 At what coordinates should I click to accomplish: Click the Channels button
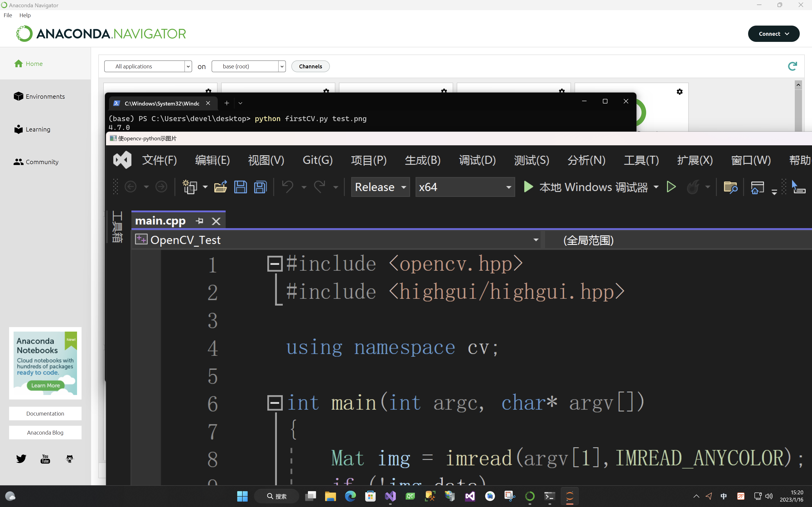[310, 66]
